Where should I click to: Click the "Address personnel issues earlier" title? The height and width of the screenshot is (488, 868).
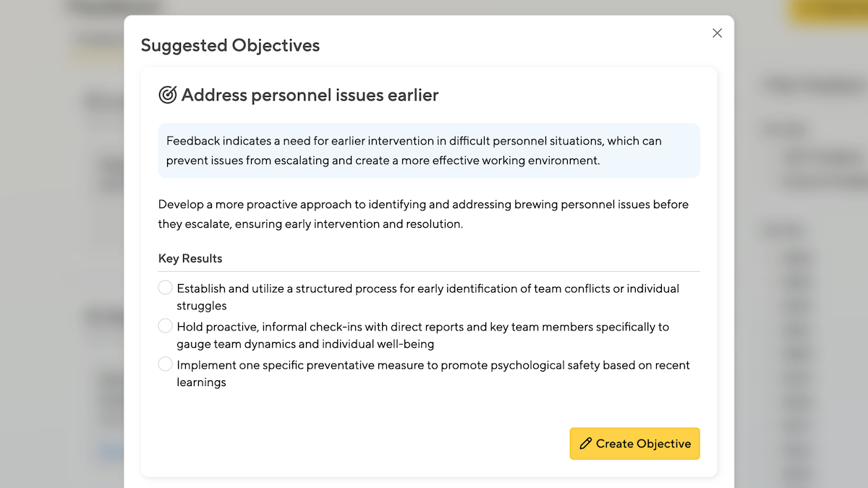(x=310, y=95)
